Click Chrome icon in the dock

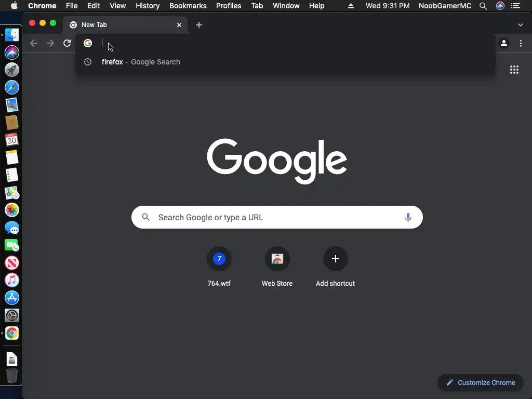[x=12, y=333]
